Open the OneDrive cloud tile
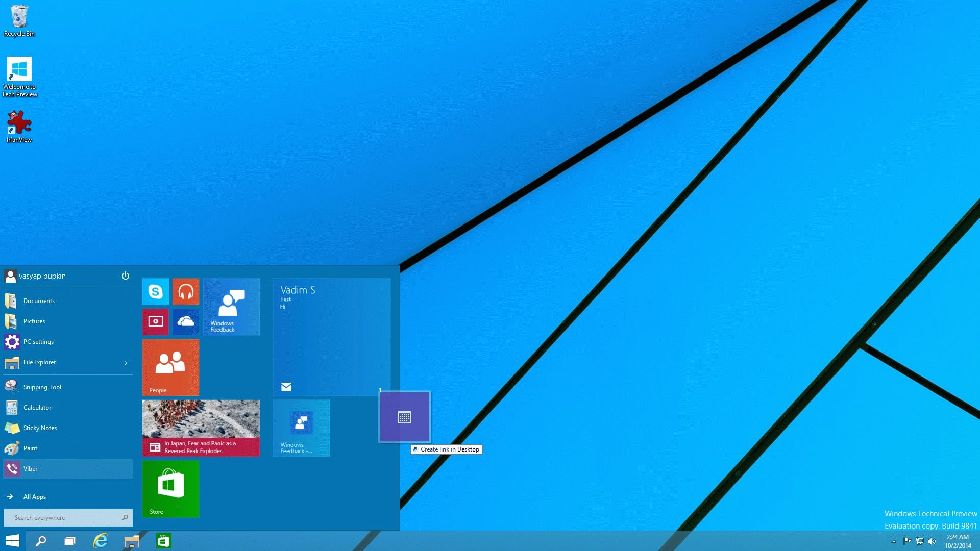The width and height of the screenshot is (980, 551). pos(186,322)
